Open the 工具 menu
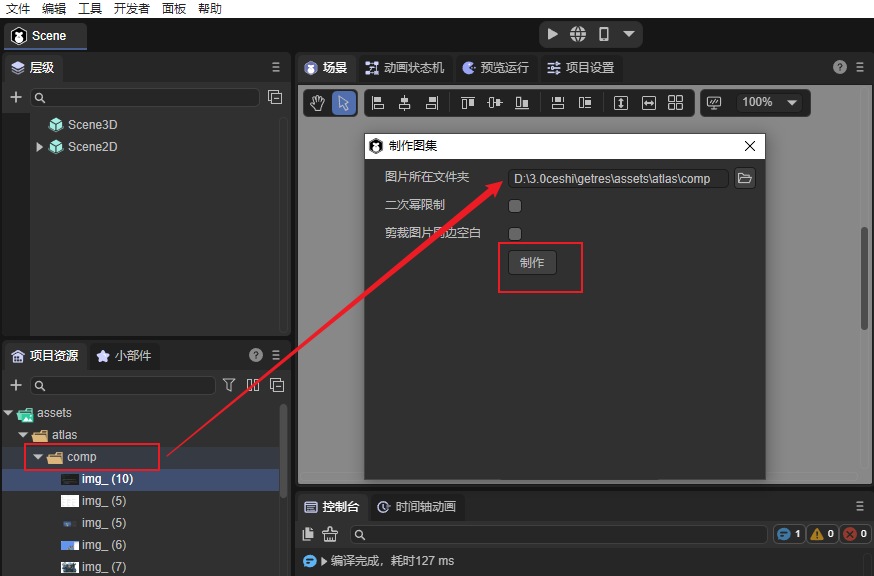This screenshot has height=576, width=874. (x=90, y=9)
